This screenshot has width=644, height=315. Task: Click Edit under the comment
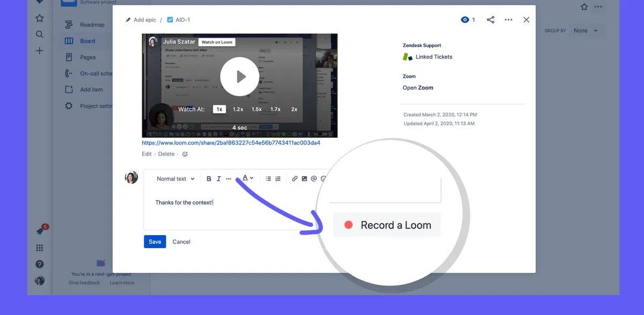click(147, 154)
